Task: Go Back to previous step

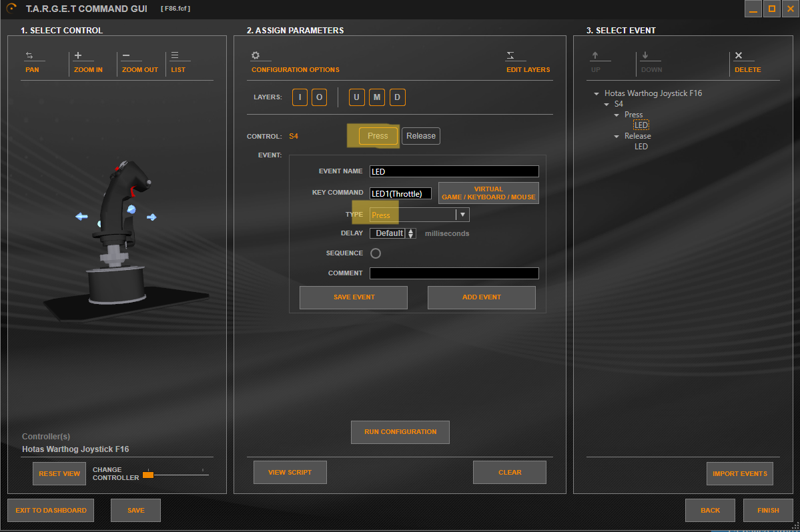Action: pyautogui.click(x=710, y=511)
